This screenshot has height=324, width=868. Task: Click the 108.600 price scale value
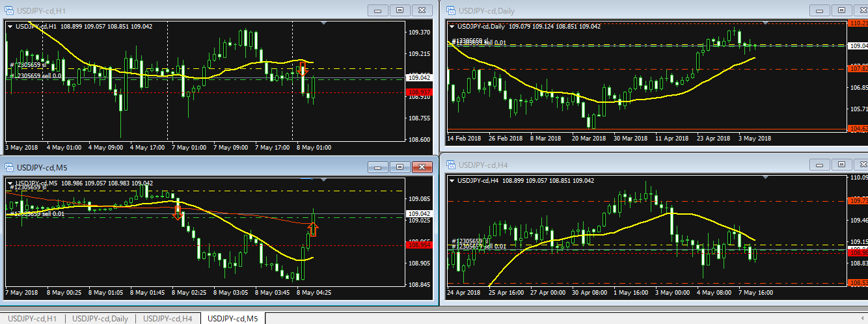[x=420, y=139]
